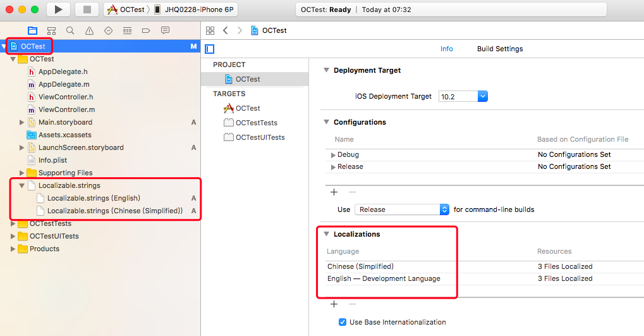Screen dimensions: 644x336
Task: Switch to the Build Settings tab
Action: click(x=500, y=49)
